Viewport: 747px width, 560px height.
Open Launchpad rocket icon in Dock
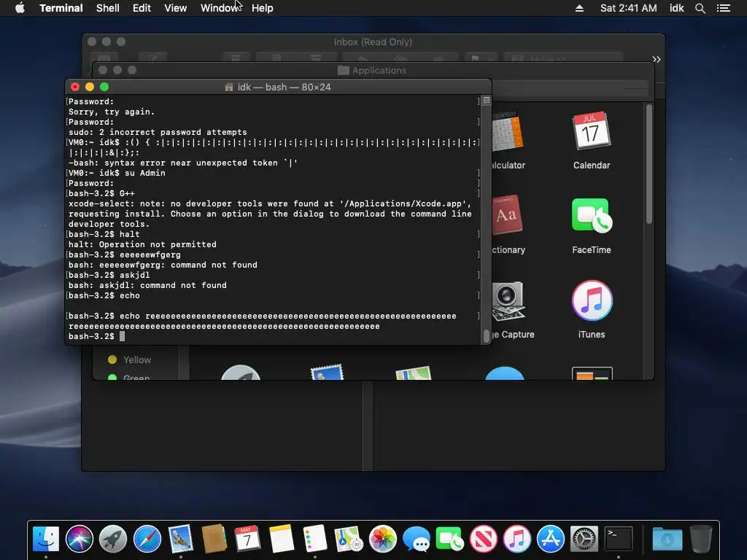coord(113,539)
